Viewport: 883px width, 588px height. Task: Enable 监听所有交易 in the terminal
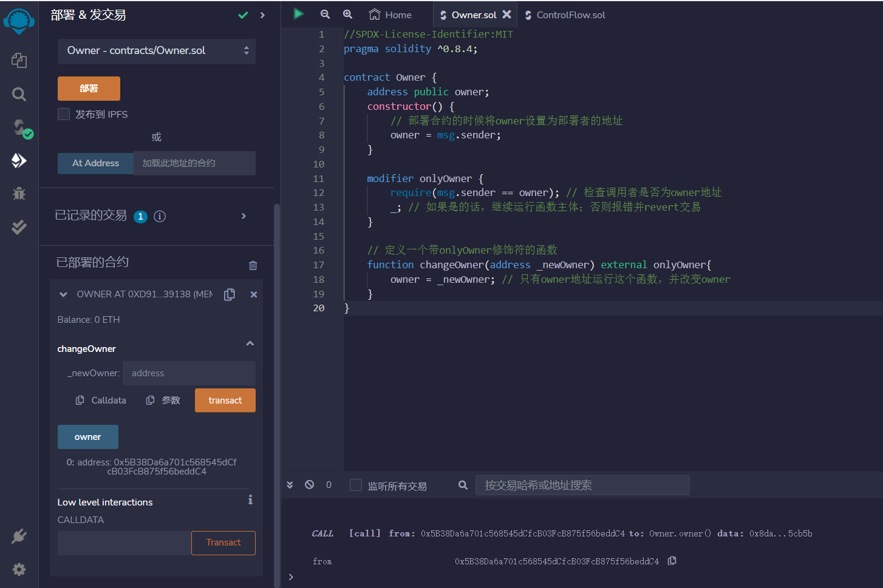pyautogui.click(x=356, y=484)
